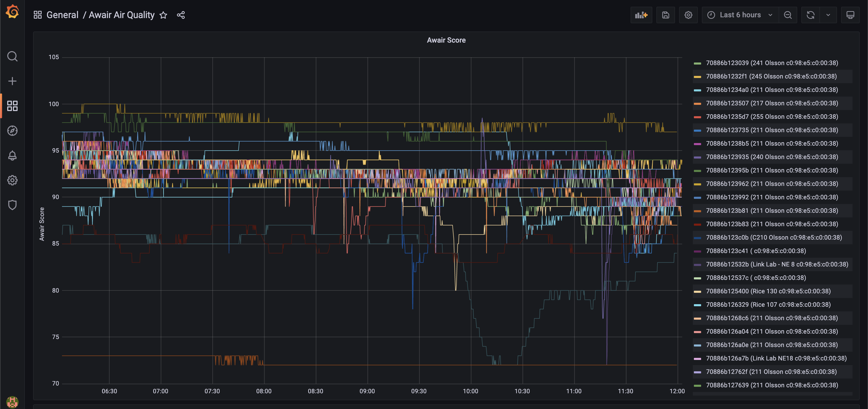The height and width of the screenshot is (409, 868).
Task: Save the dashboard with disk icon
Action: click(x=665, y=15)
